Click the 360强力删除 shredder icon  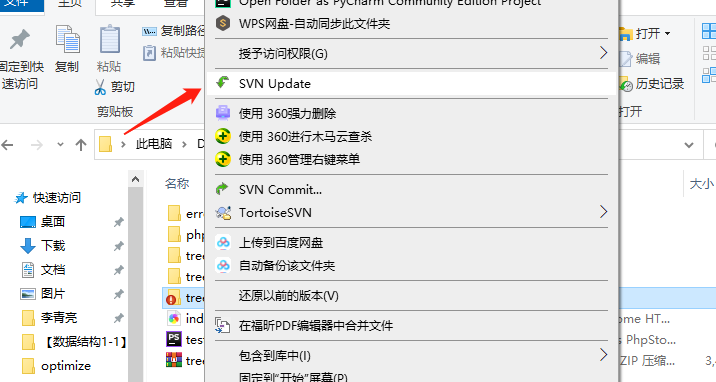[x=223, y=113]
